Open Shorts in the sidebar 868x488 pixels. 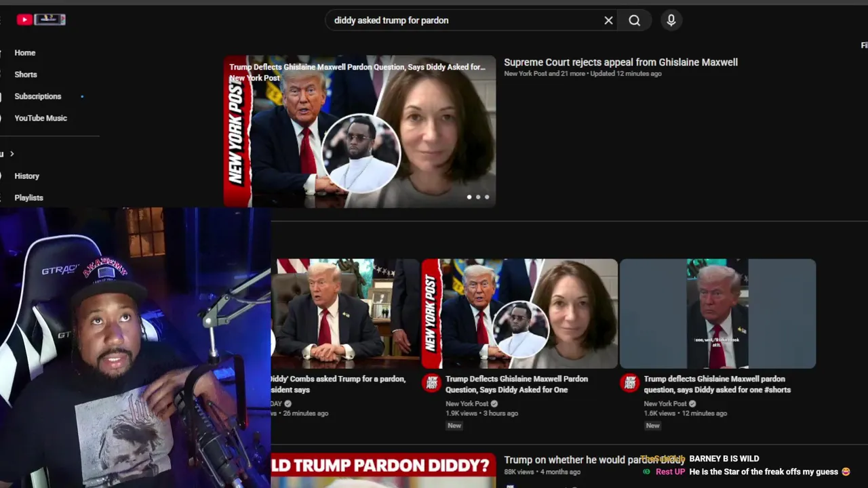[x=26, y=75]
